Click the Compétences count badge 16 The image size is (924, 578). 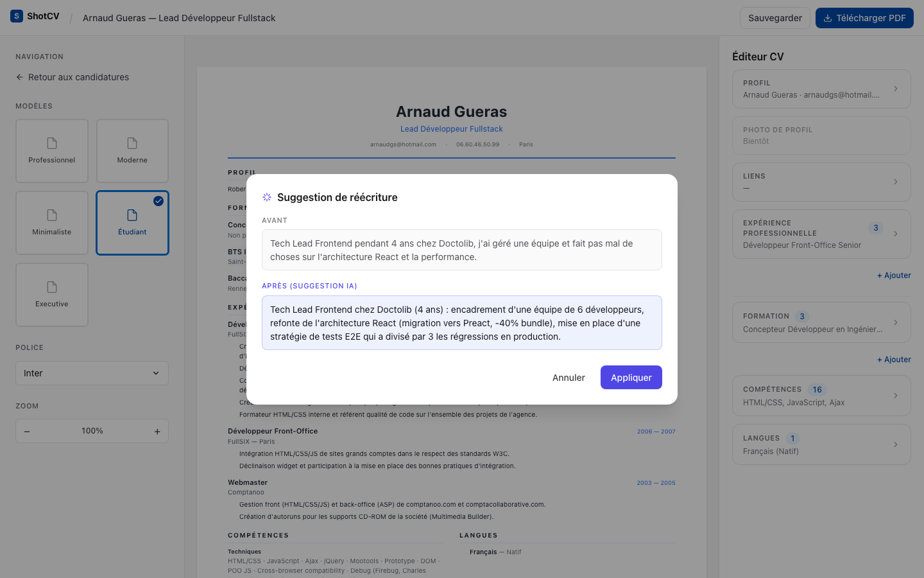pos(817,390)
